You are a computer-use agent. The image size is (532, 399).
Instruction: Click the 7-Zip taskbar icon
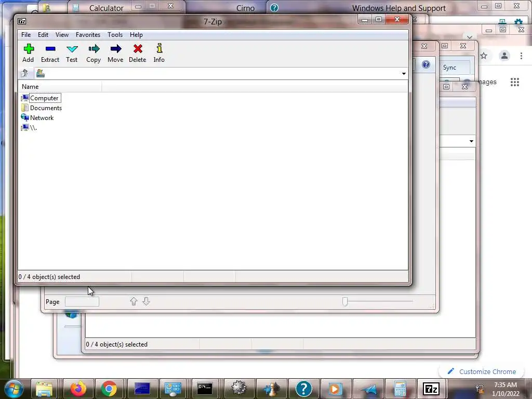point(431,389)
